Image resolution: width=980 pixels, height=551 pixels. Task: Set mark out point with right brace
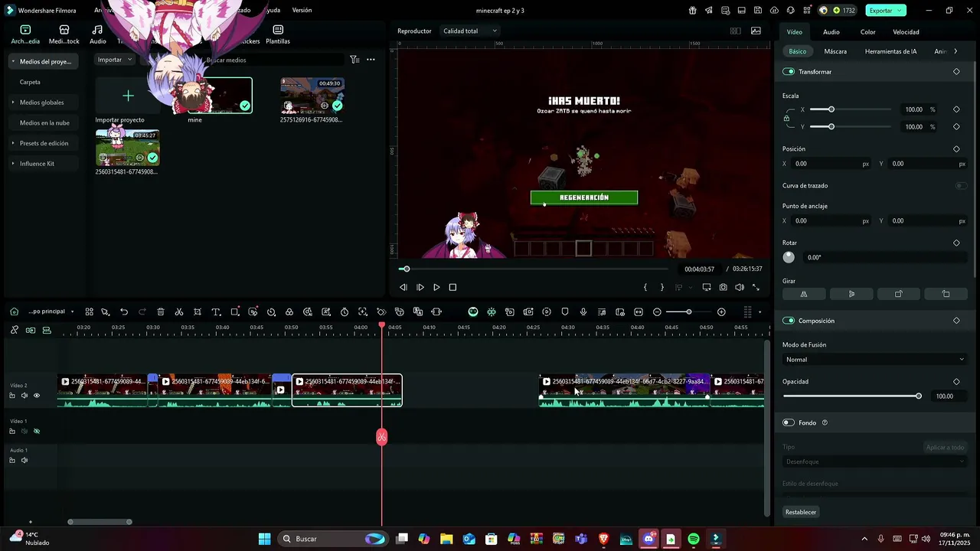point(662,288)
